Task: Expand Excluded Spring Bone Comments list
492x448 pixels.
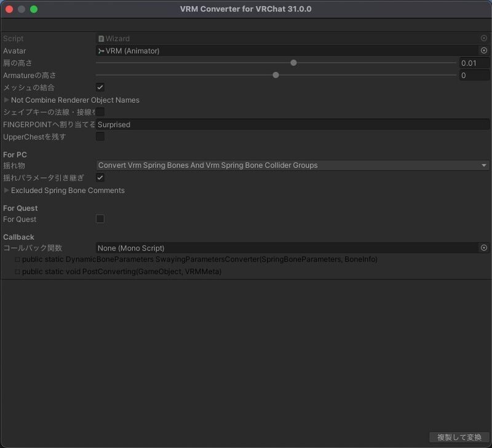Action: (6, 190)
